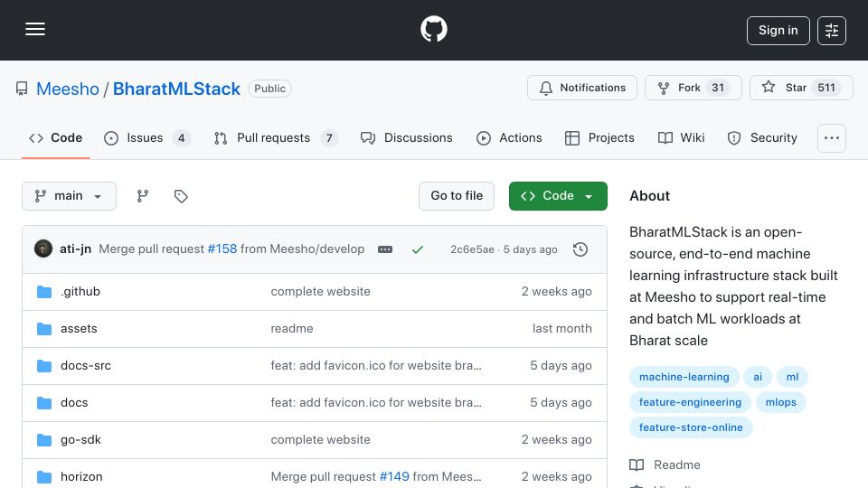868x488 pixels.
Task: Click the repository icon beside Meesho
Action: [22, 89]
